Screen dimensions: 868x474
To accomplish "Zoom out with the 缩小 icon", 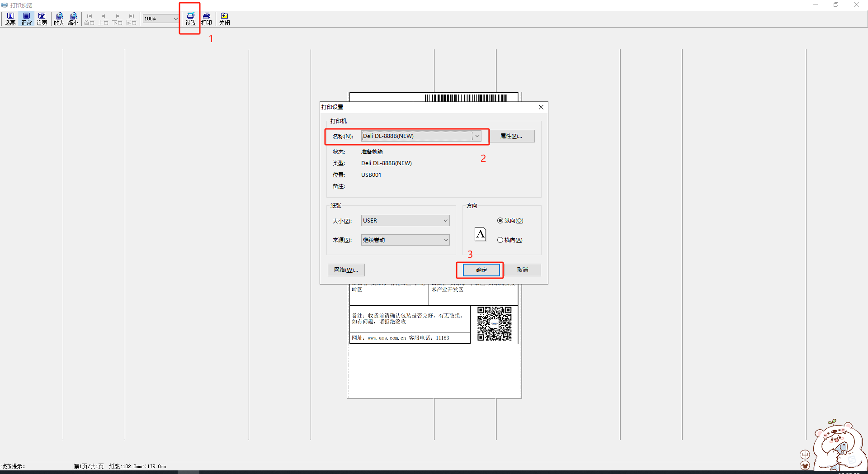I will click(x=73, y=19).
